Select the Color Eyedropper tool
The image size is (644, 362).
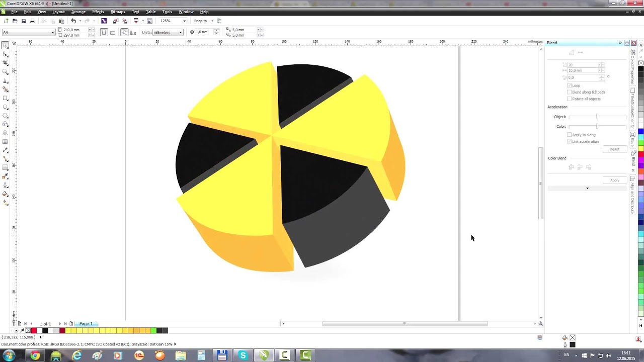pos(5,176)
